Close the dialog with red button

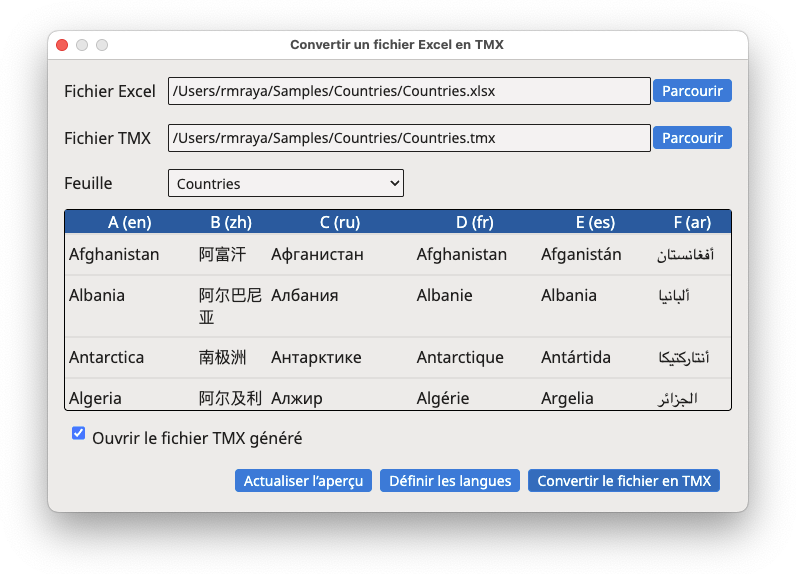(x=62, y=45)
